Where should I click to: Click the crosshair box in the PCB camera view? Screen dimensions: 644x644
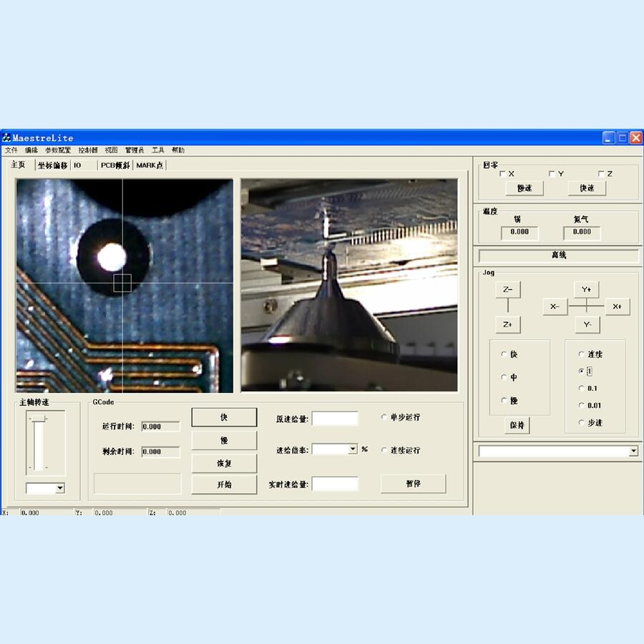click(122, 283)
